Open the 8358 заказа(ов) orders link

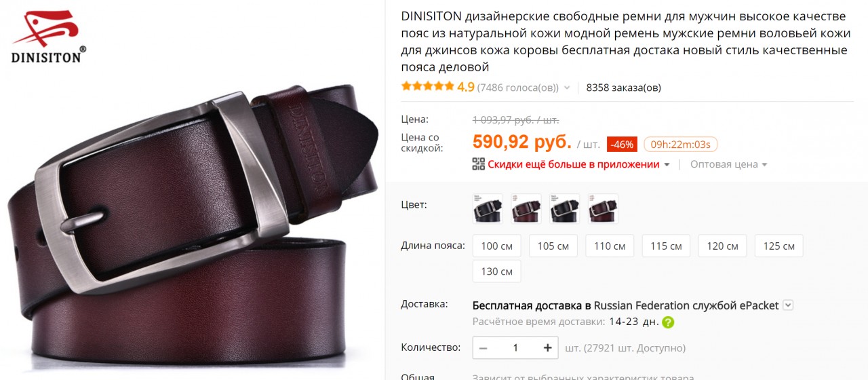(x=623, y=88)
